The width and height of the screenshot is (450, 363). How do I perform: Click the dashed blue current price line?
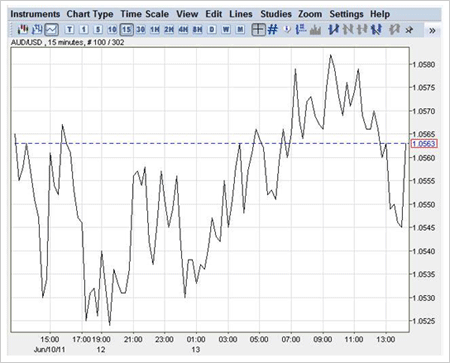pos(212,144)
